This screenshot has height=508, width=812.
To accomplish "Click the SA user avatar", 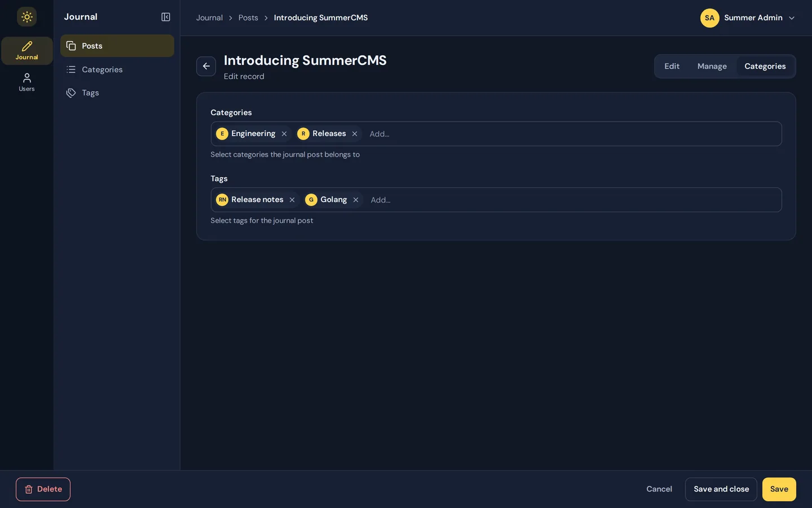I will (709, 17).
